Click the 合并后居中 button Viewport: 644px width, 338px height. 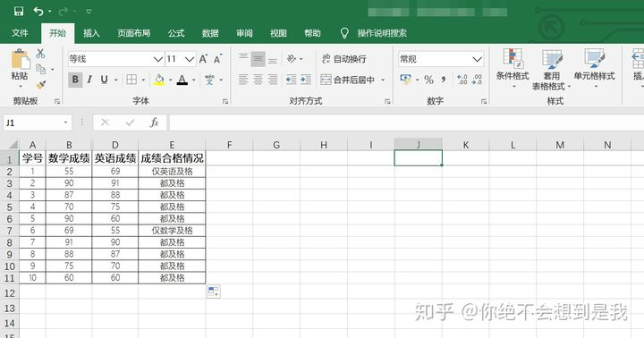point(348,80)
